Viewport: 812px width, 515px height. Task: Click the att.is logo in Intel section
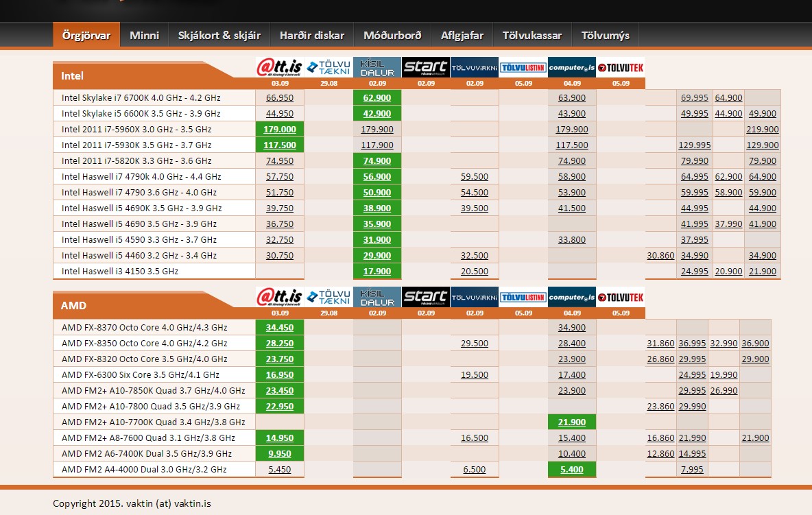click(x=279, y=67)
